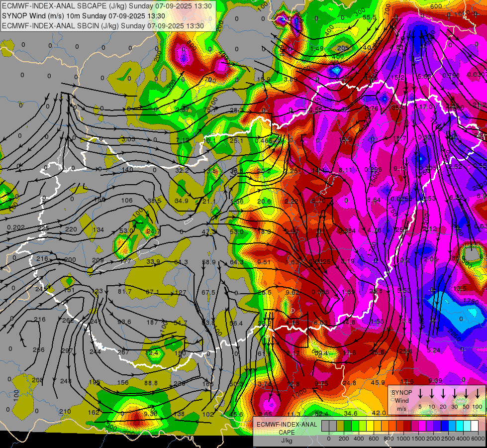Viewport: 487px width, 448px height.
Task: Click the map value 0.798
Action: (x=451, y=75)
